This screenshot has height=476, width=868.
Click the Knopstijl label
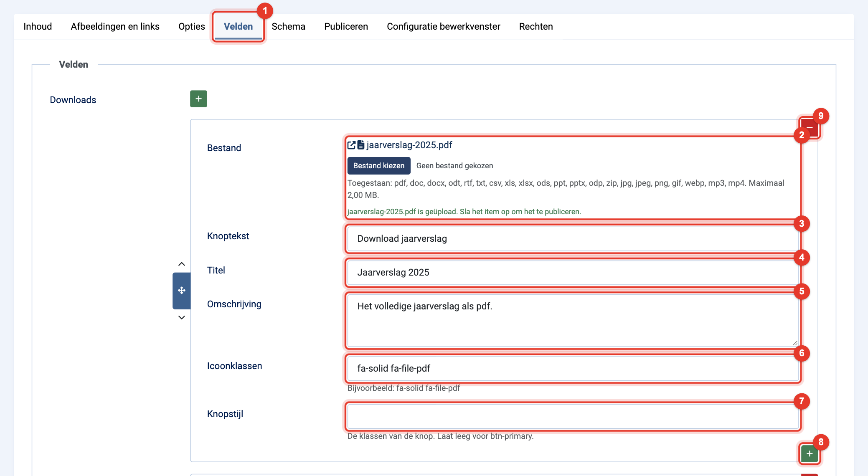(x=225, y=414)
